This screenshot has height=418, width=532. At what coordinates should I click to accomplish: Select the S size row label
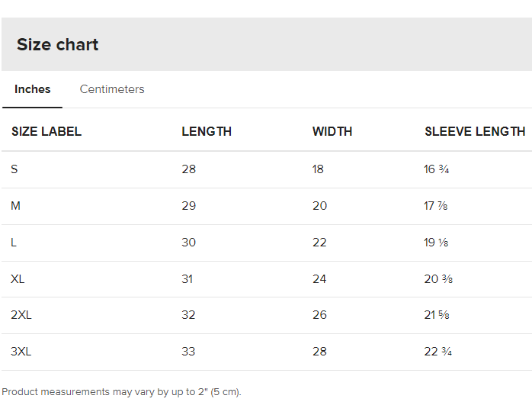pyautogui.click(x=14, y=169)
